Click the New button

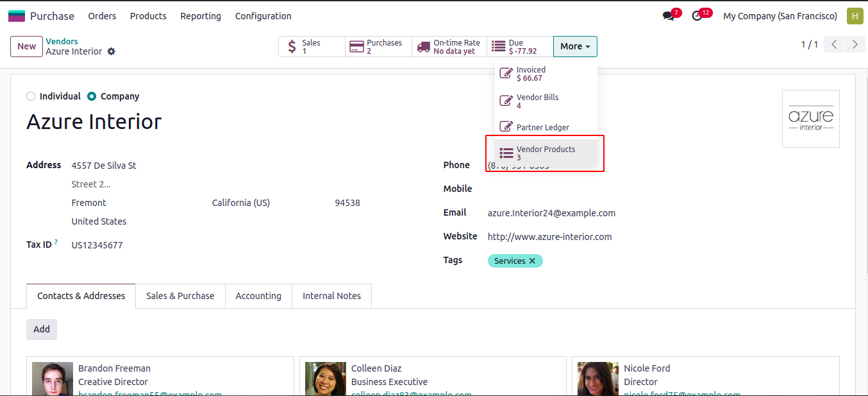pos(26,46)
